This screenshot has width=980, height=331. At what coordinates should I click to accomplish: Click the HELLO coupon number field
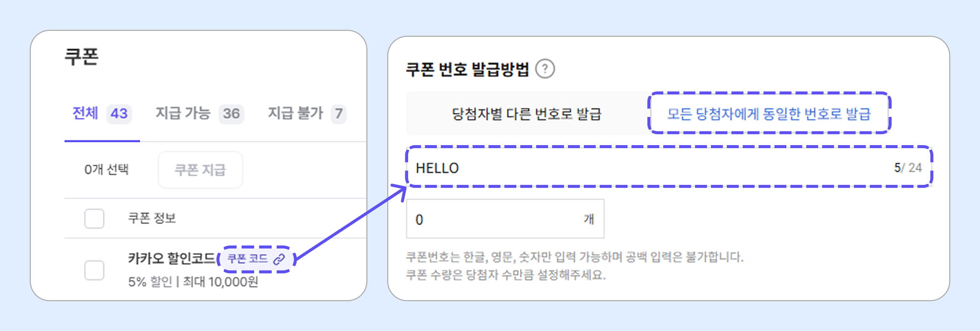click(669, 167)
